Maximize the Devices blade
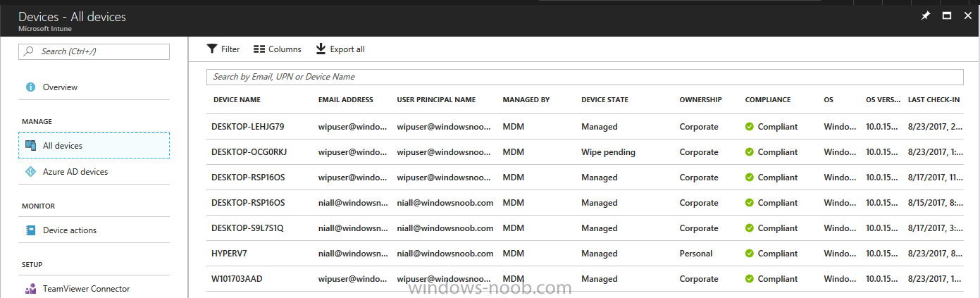Screen dimensions: 980x298 pyautogui.click(x=947, y=15)
